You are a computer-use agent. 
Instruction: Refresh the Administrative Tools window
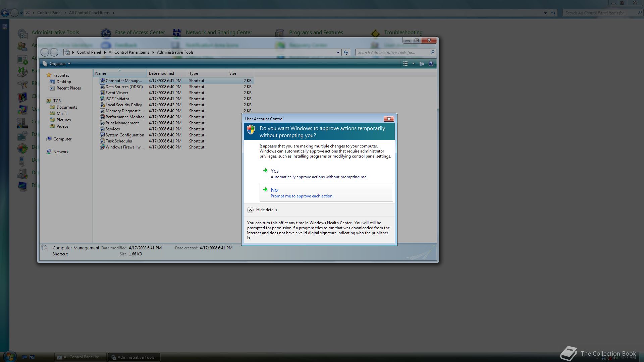346,52
